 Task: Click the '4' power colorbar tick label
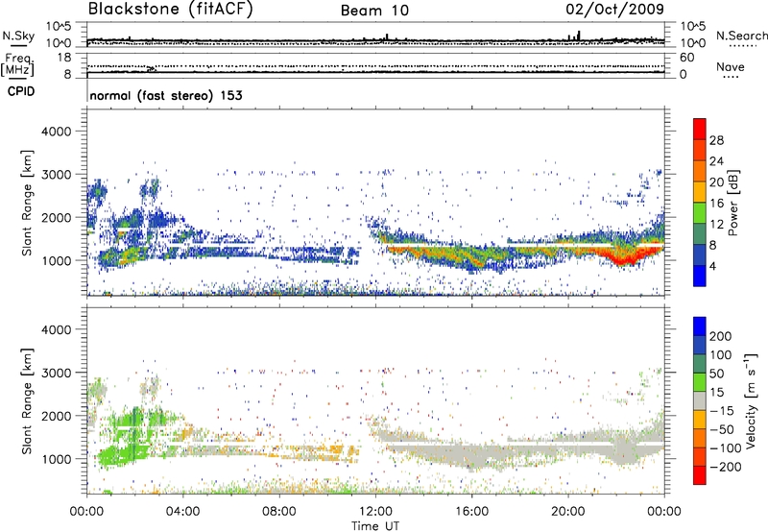712,266
